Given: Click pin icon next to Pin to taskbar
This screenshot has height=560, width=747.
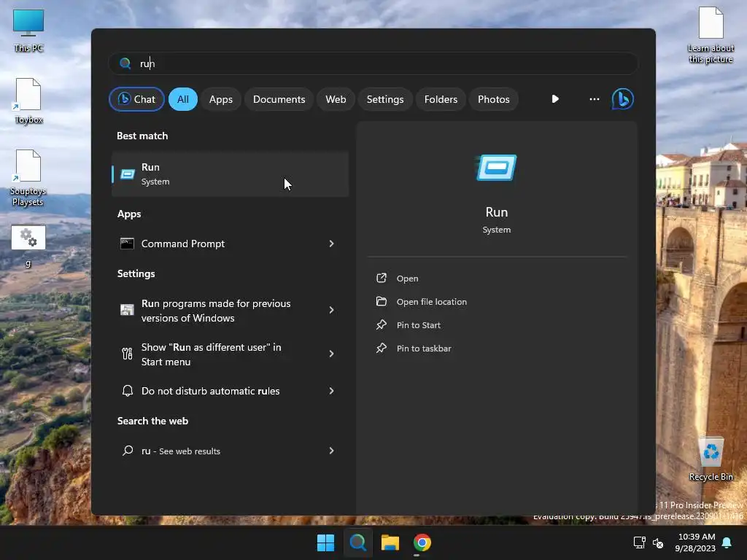Looking at the screenshot, I should click(381, 348).
